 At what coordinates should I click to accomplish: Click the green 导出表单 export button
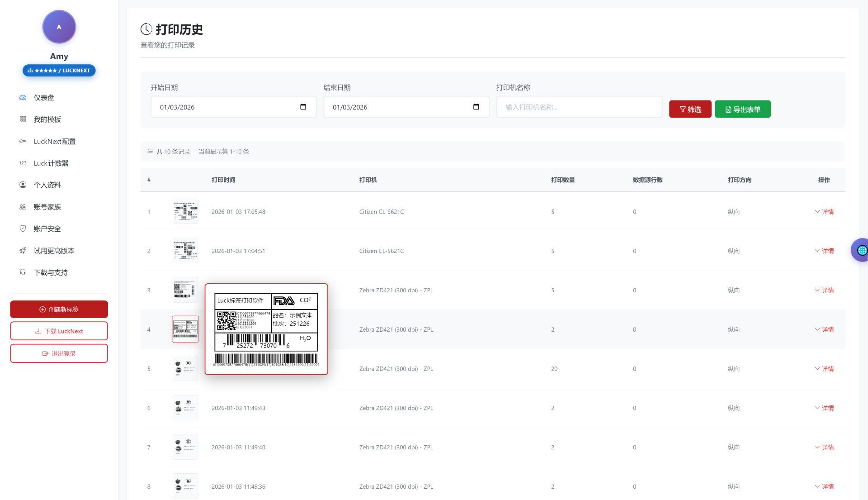(742, 110)
